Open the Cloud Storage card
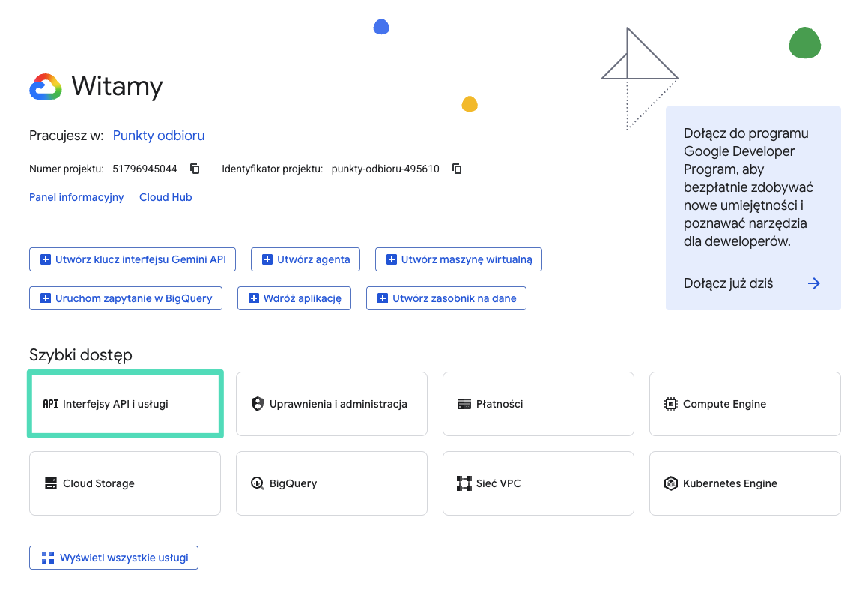This screenshot has width=868, height=598. pyautogui.click(x=125, y=483)
